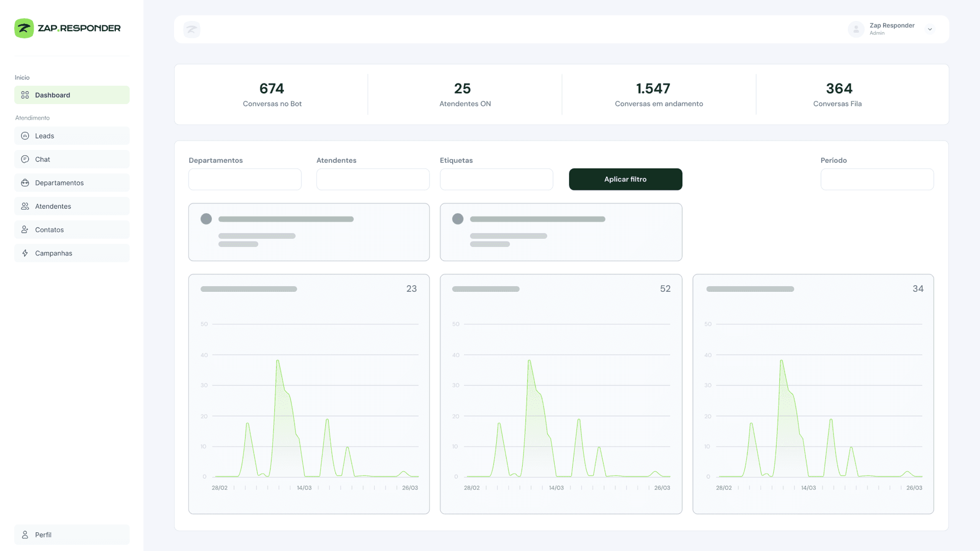The width and height of the screenshot is (980, 551).
Task: Click the Zap Responder logo icon
Action: point(23,28)
